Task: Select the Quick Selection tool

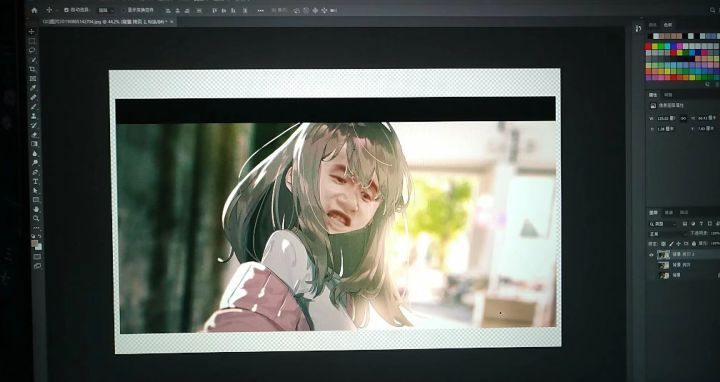Action: (x=33, y=60)
